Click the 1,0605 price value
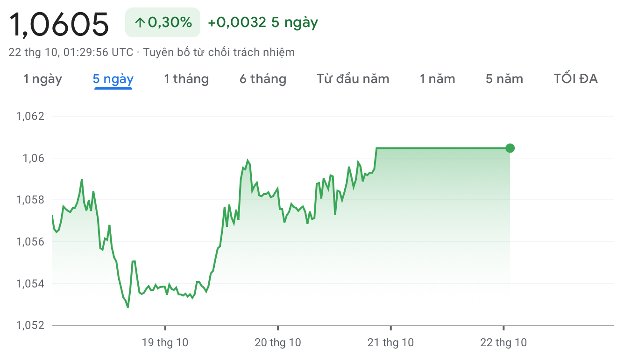 click(x=59, y=24)
